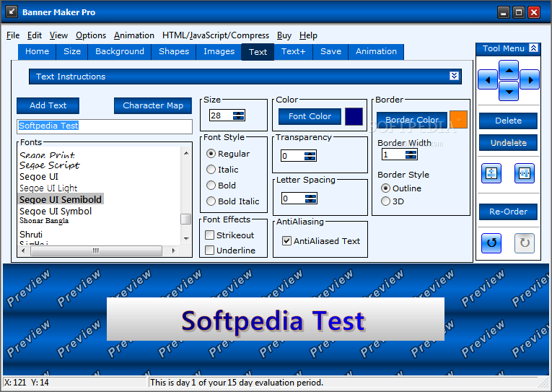Click the font list scroll left arrow
The height and width of the screenshot is (392, 552).
coord(23,251)
